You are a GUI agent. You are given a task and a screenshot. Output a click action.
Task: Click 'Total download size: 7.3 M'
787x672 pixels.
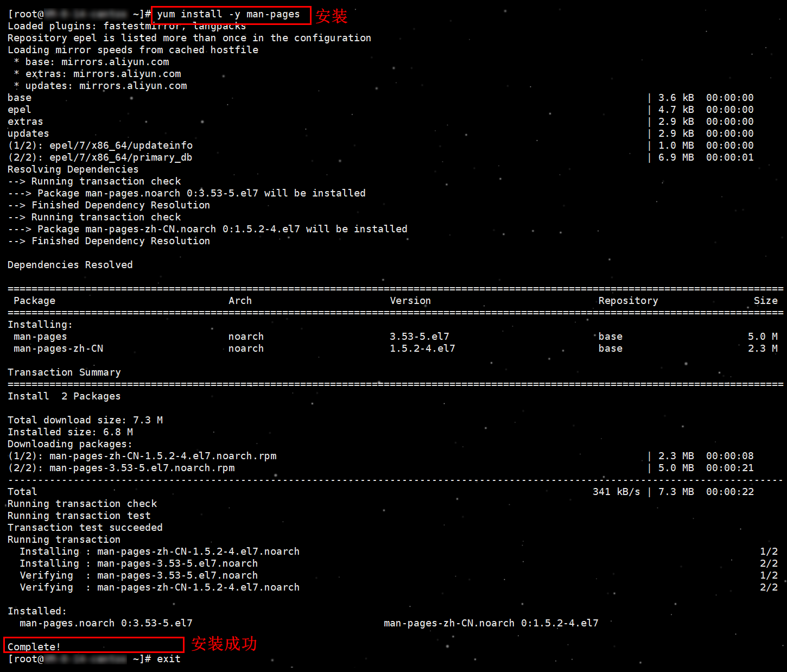click(85, 420)
